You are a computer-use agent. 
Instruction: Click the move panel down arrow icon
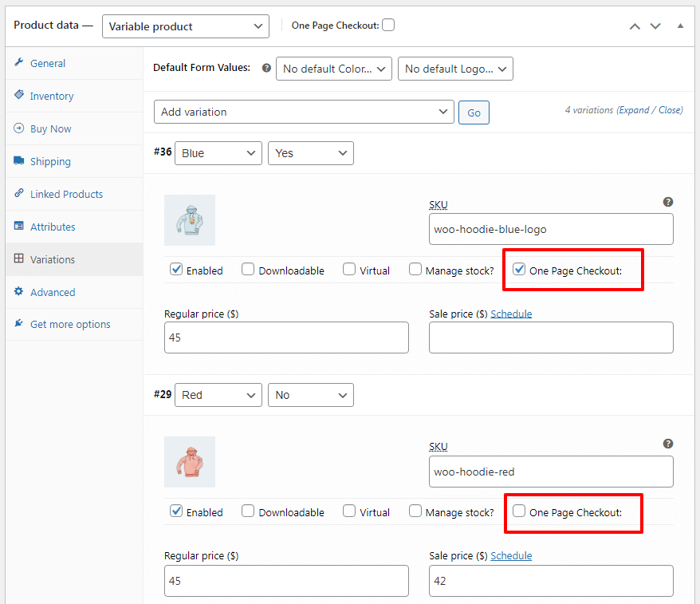[x=655, y=26]
